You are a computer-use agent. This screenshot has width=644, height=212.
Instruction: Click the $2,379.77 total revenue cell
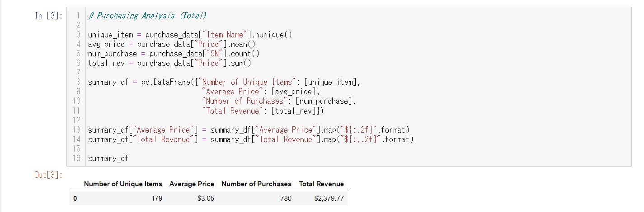pos(329,198)
